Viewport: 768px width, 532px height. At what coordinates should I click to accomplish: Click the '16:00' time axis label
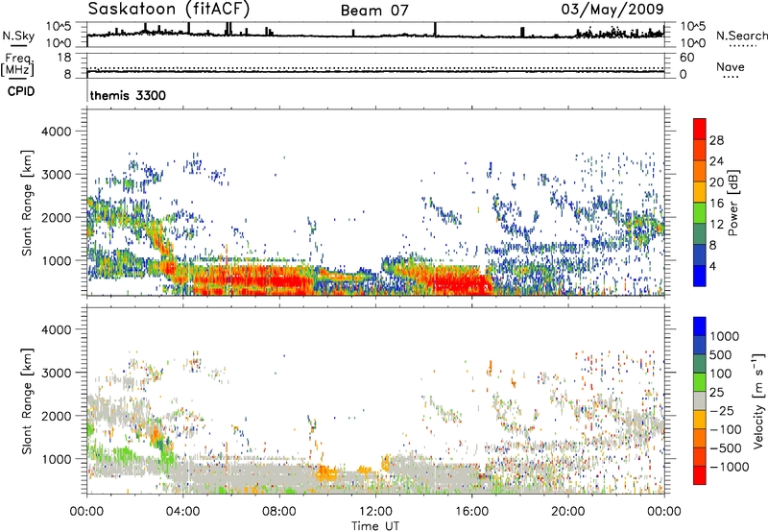pyautogui.click(x=471, y=512)
